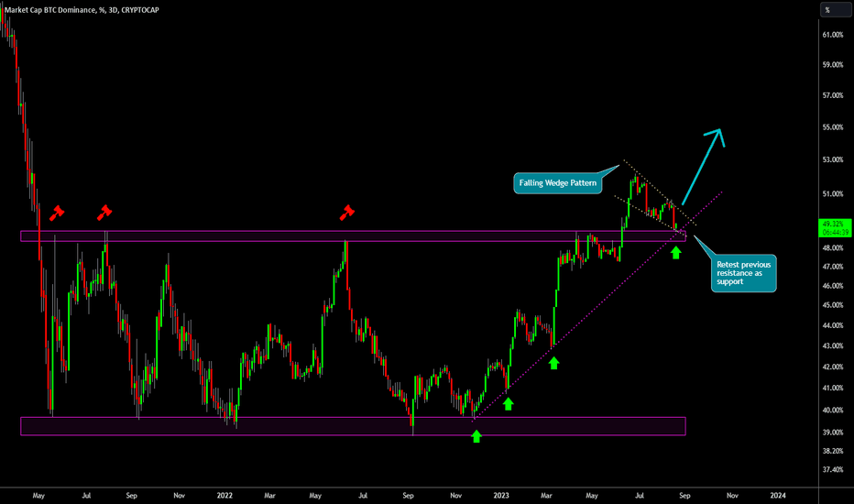This screenshot has height=504, width=854.
Task: Click the 2022 label on the time axis
Action: click(x=224, y=496)
